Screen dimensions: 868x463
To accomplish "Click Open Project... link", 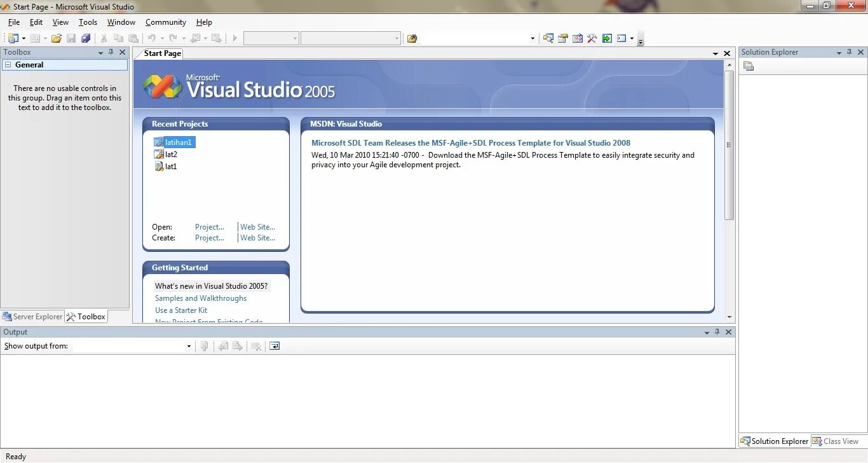I will click(210, 227).
